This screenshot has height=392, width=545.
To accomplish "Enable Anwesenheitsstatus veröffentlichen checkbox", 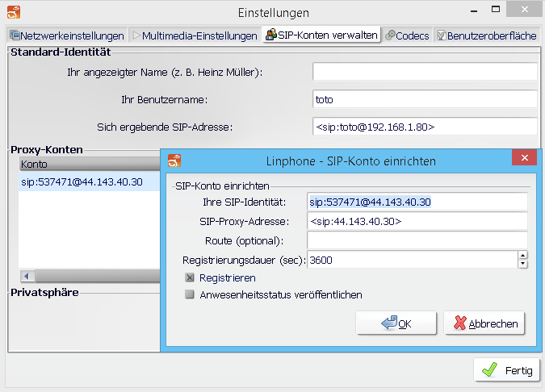I will coord(190,294).
